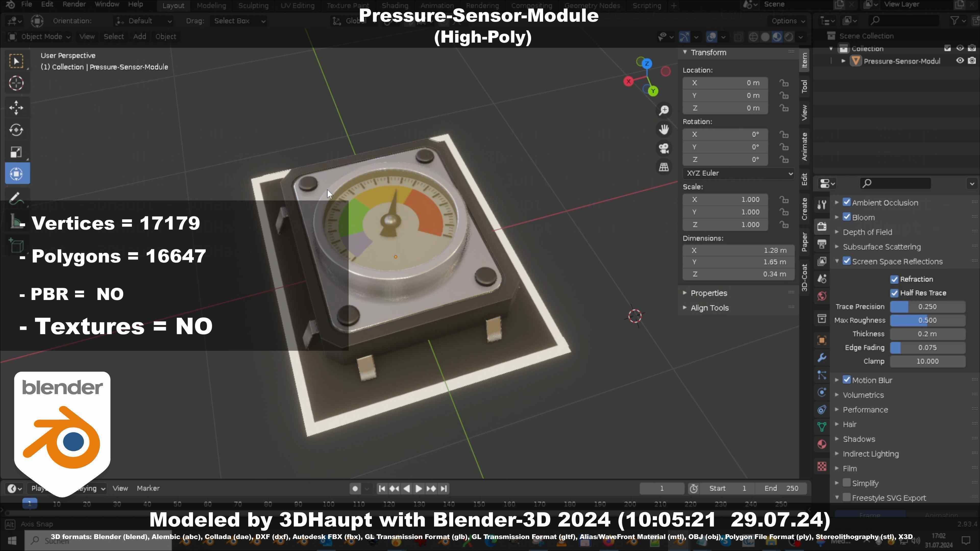Uncheck Half Res Trace option
The image size is (980, 551).
894,293
